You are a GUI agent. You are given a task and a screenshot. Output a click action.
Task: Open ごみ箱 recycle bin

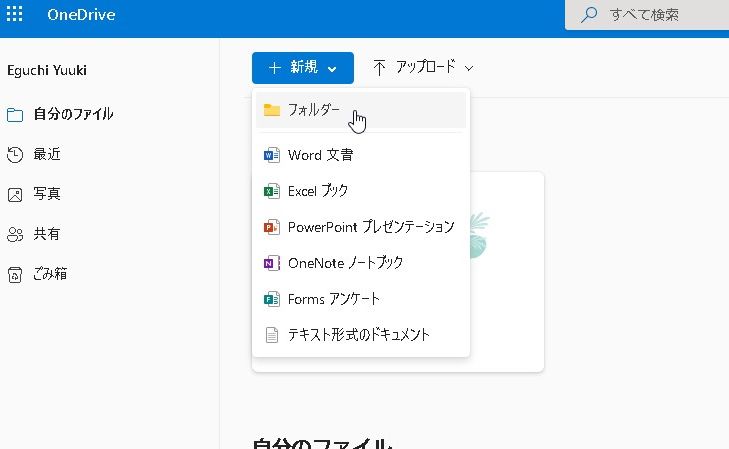(x=50, y=274)
